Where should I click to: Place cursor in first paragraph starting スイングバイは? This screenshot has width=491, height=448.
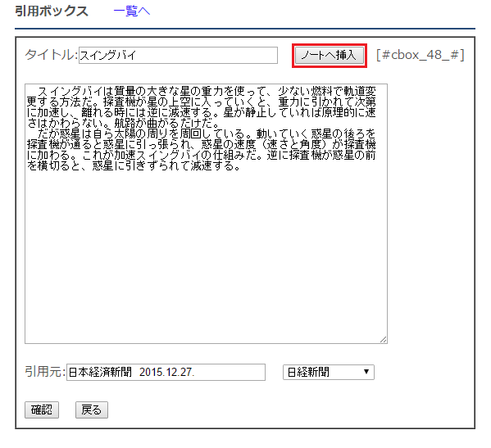tap(202, 107)
